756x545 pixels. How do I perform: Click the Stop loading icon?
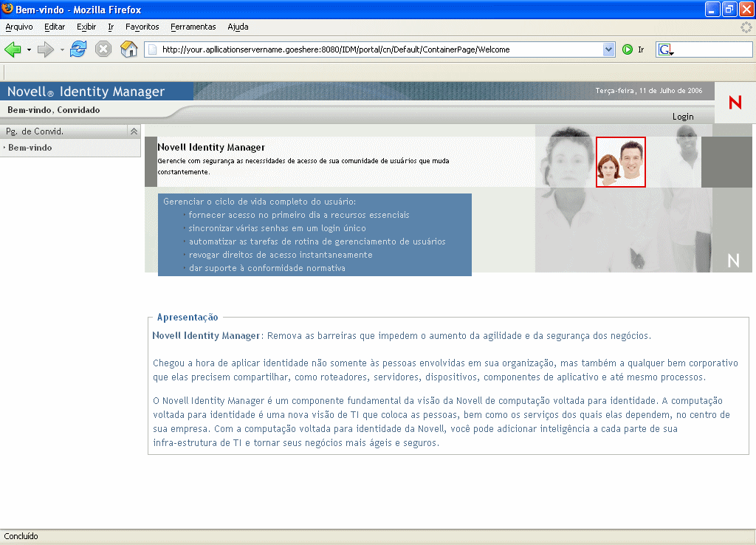pos(103,49)
